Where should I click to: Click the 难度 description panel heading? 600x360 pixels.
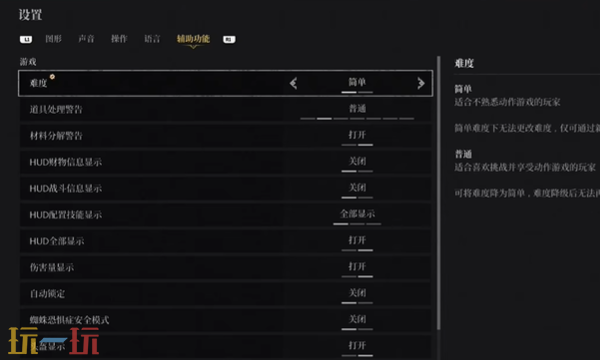464,63
